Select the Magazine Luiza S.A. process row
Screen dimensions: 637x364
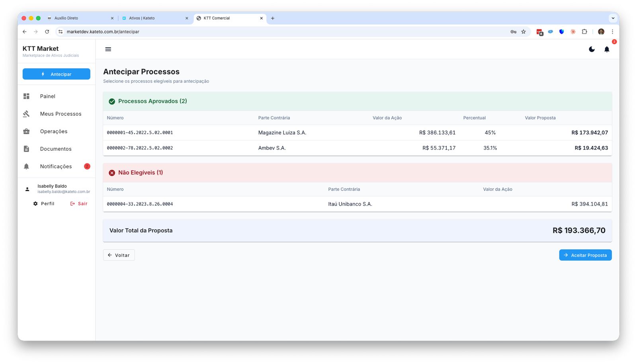(x=282, y=132)
